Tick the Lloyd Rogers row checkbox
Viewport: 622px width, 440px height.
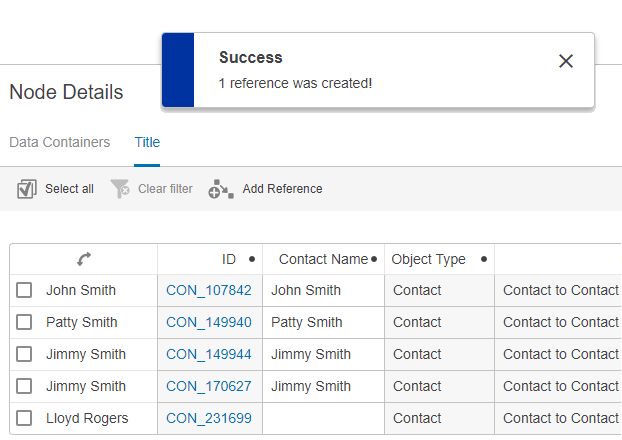click(24, 419)
